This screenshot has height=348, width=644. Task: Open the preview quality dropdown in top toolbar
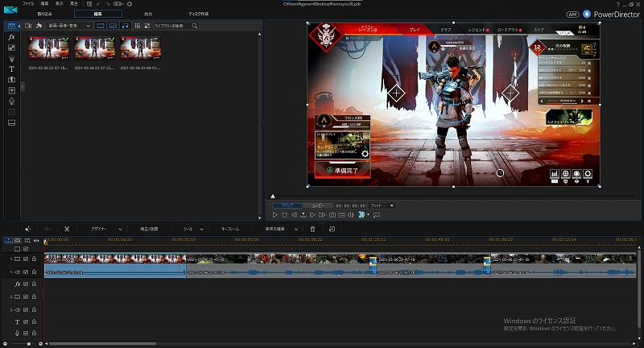118,4
